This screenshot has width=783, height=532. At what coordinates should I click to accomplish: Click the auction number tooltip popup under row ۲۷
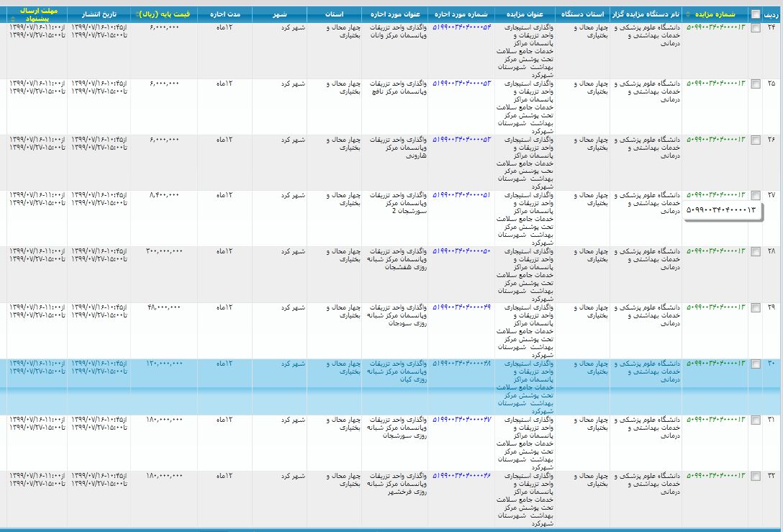(722, 210)
